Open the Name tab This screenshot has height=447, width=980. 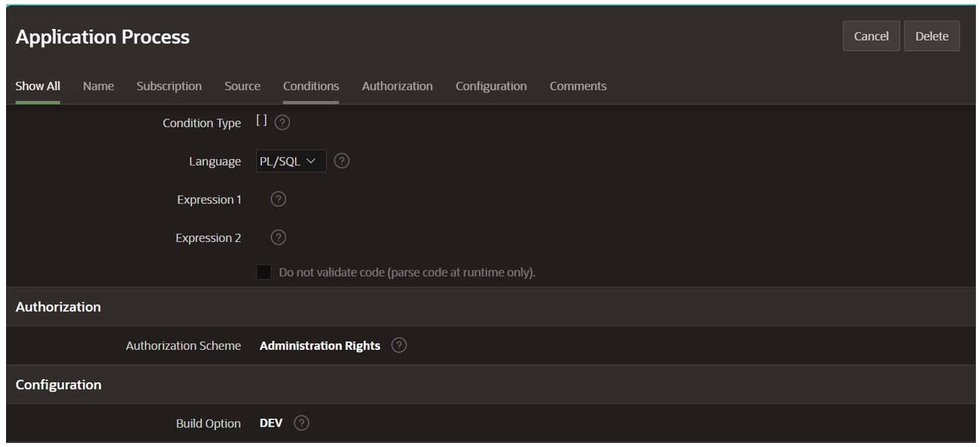pyautogui.click(x=98, y=86)
